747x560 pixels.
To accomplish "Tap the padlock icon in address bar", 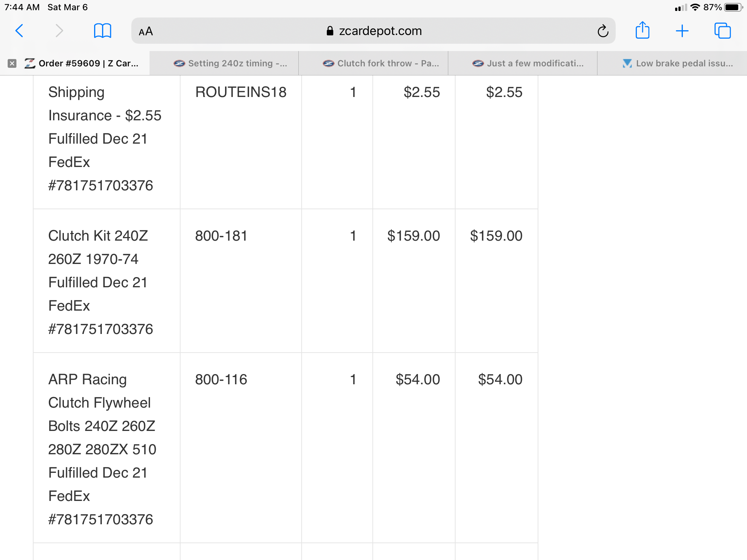I will click(330, 31).
